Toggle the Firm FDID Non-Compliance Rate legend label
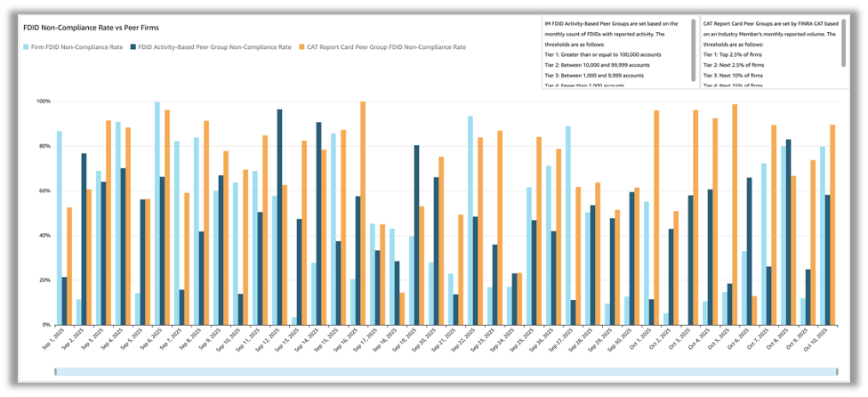This screenshot has height=397, width=868. coord(76,46)
